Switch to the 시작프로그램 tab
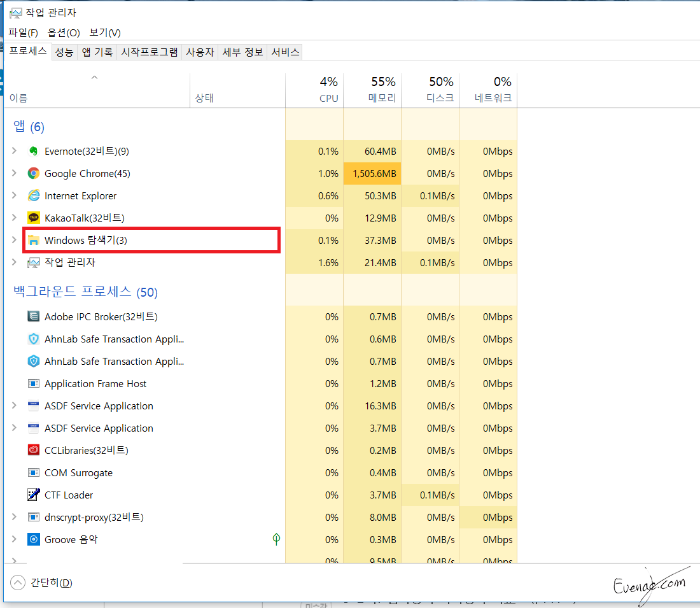700x608 pixels. pos(150,52)
